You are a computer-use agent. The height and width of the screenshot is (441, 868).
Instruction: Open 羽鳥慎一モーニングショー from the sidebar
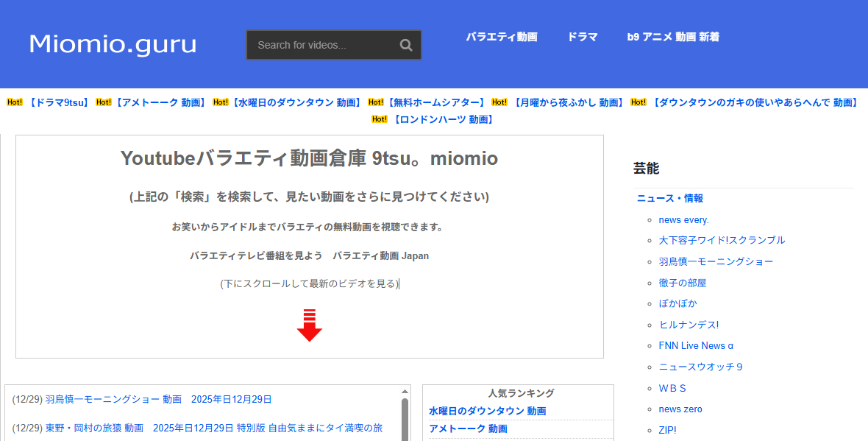715,261
